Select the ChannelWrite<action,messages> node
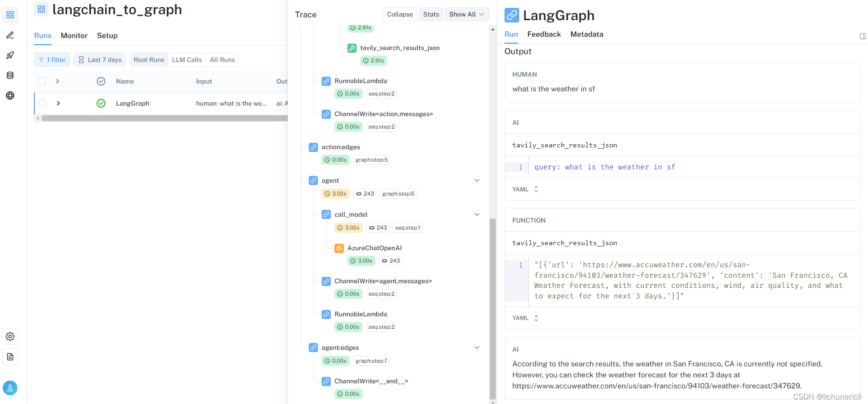Screen dimensions: 868x404 tap(384, 114)
